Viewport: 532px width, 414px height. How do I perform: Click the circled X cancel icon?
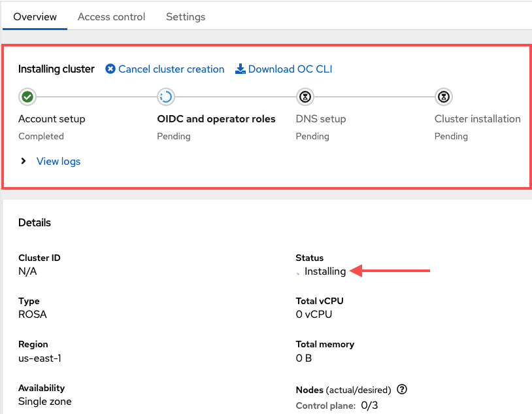click(110, 69)
